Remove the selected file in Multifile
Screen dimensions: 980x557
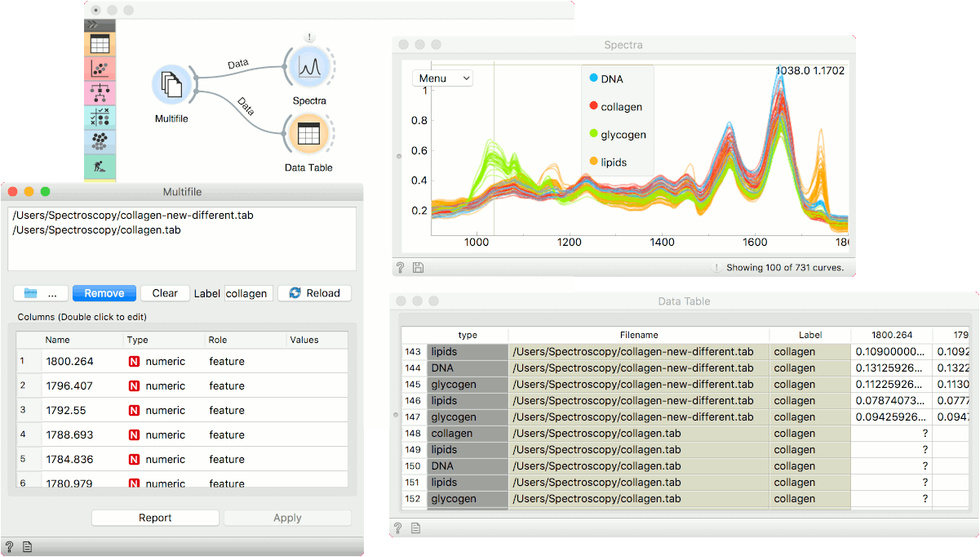pyautogui.click(x=104, y=292)
